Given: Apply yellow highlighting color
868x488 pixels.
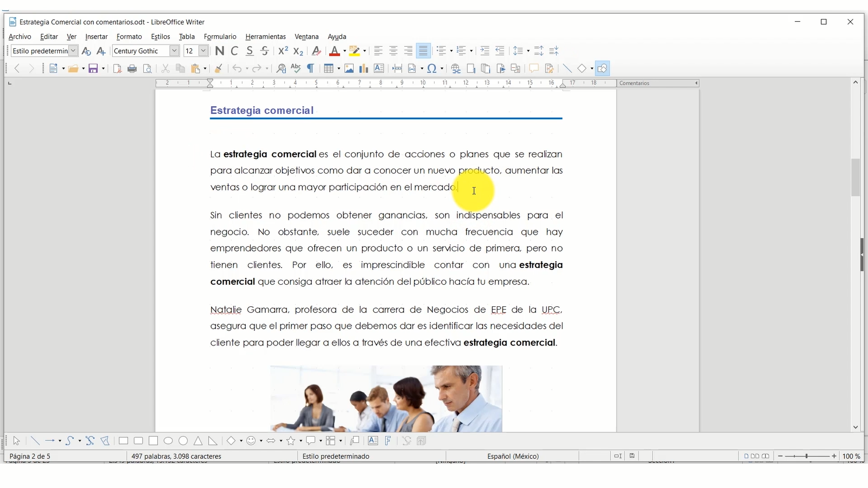Looking at the screenshot, I should (355, 51).
